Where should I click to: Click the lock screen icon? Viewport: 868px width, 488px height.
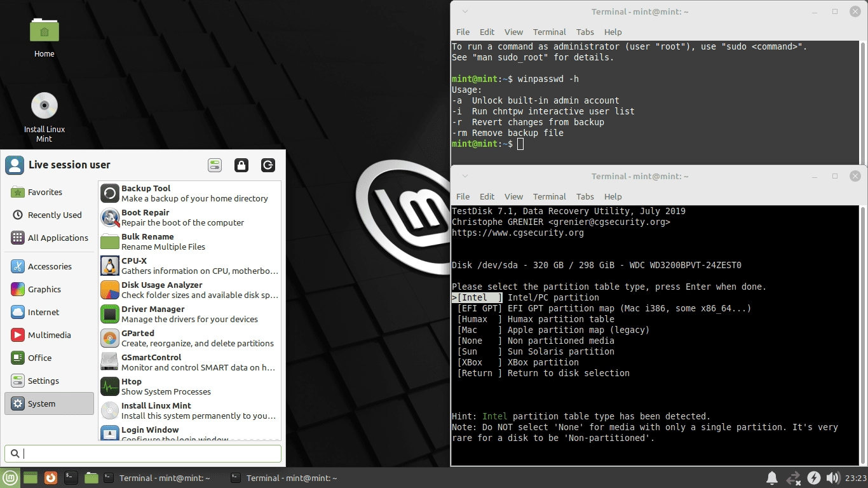point(241,165)
